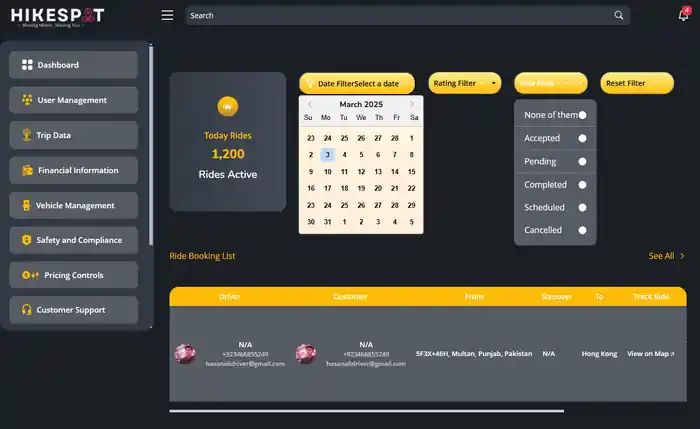Click the See All chevron arrow
Viewport: 700px width, 429px height.
(682, 256)
